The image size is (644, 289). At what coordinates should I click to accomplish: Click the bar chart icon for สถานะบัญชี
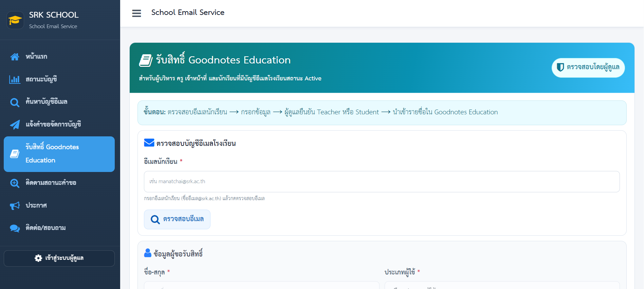tap(15, 79)
